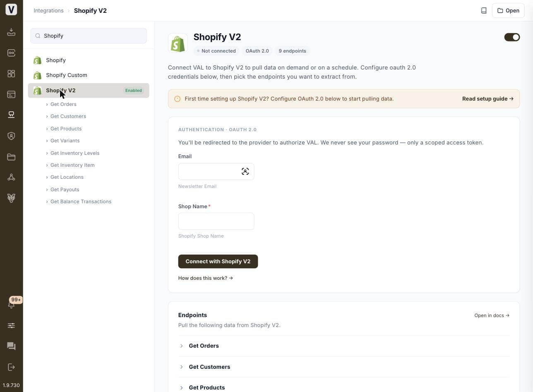Open the user shield icon in left rail
The width and height of the screenshot is (533, 392).
[11, 136]
